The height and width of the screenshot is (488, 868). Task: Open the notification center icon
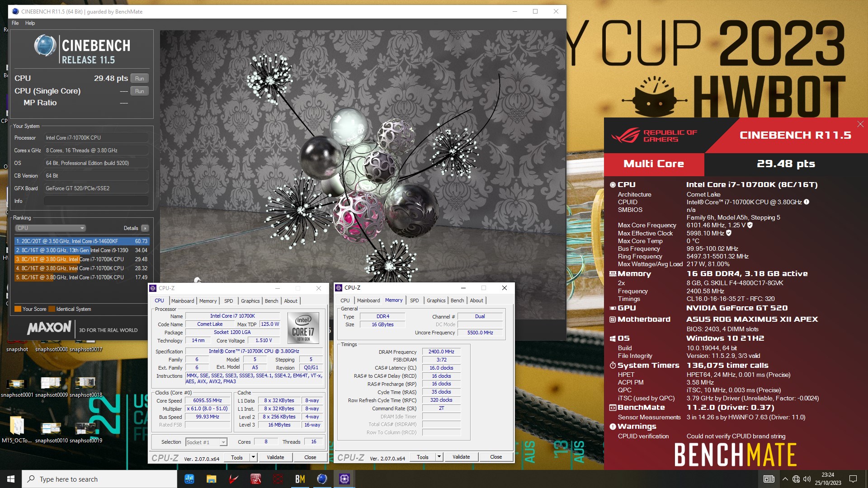point(853,479)
